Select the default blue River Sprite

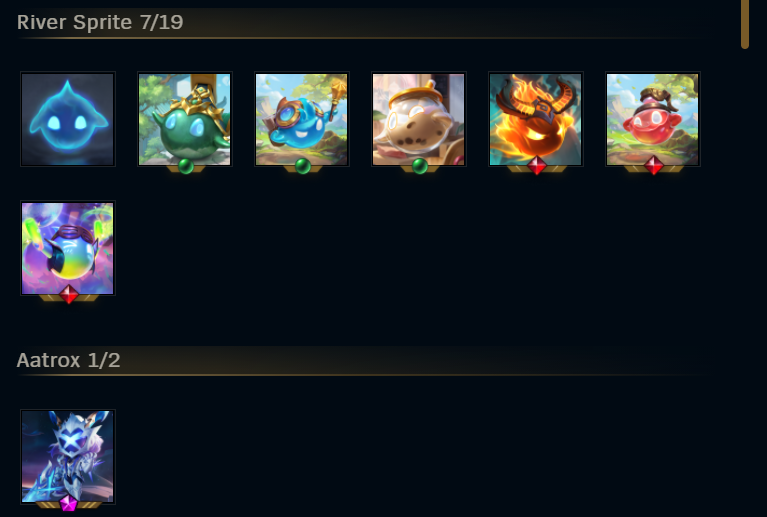[x=68, y=119]
